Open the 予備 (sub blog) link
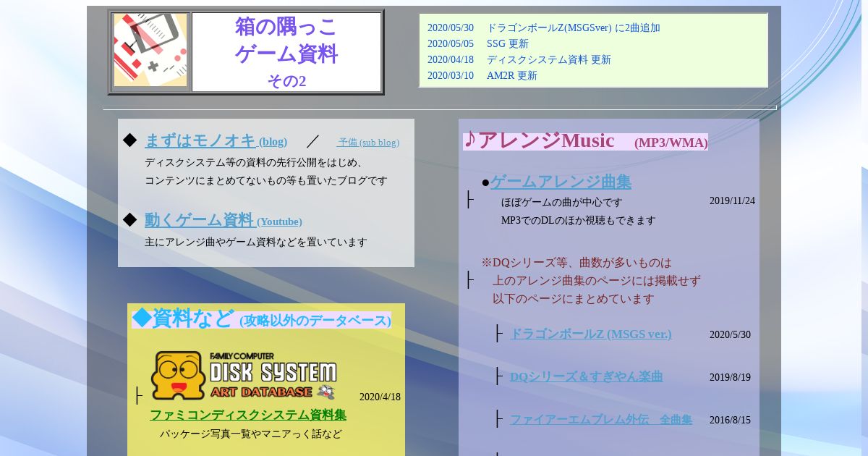 click(368, 143)
